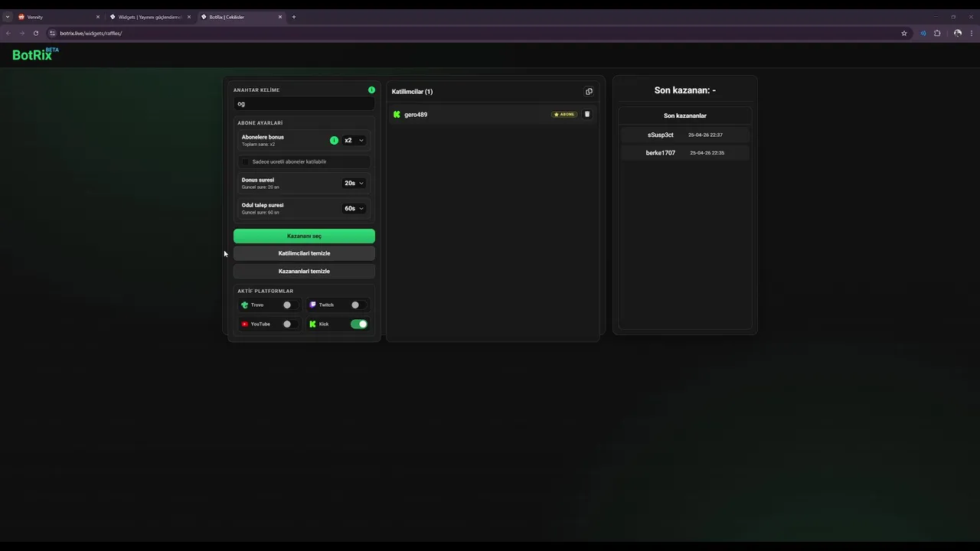Click the green 'Kazananı seç' button

pyautogui.click(x=304, y=236)
